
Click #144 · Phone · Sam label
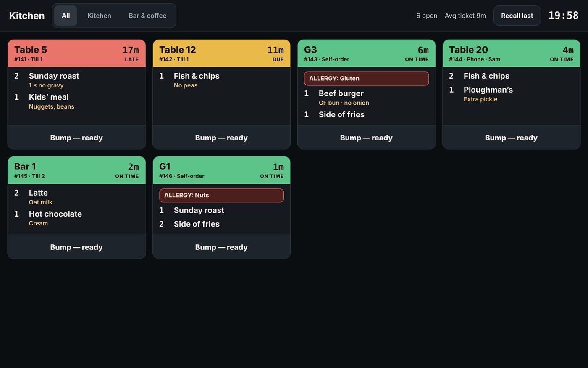[475, 59]
